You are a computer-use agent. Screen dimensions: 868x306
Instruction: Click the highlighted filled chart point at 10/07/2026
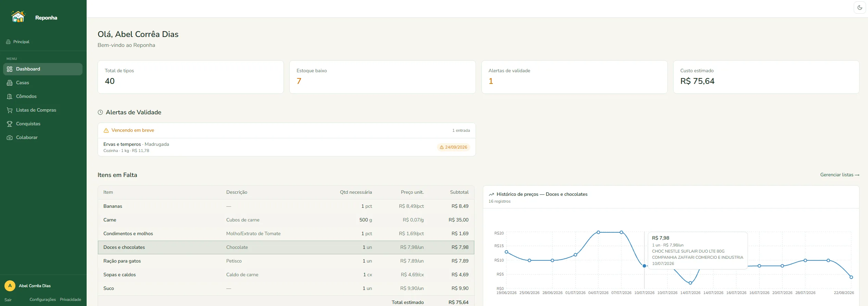pos(644,266)
